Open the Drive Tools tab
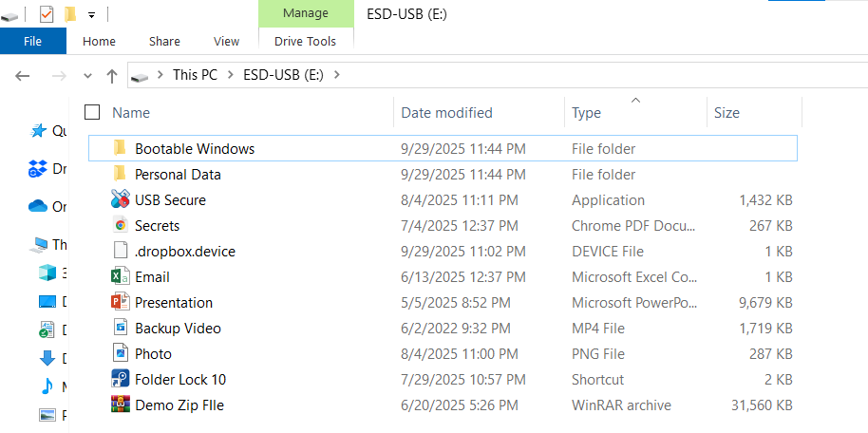Screen dimensions: 868x433 [x=306, y=41]
